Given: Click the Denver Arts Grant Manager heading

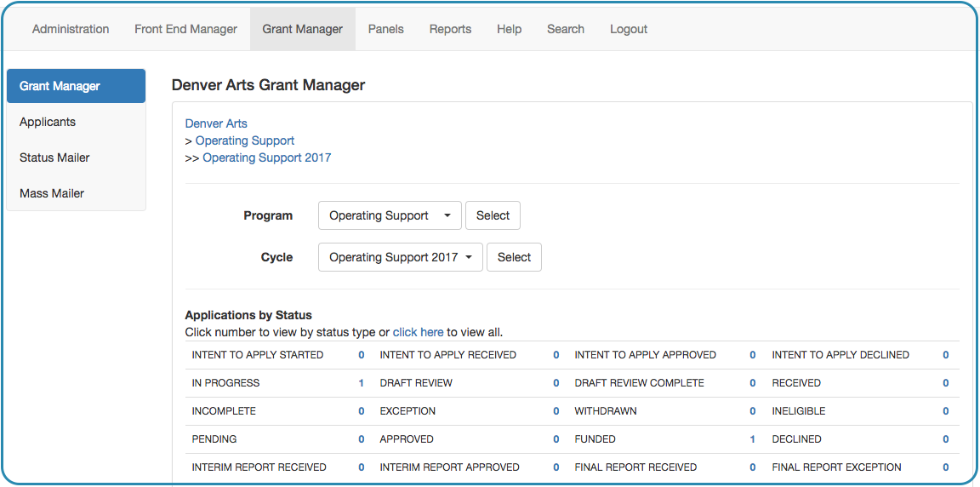Looking at the screenshot, I should [268, 85].
